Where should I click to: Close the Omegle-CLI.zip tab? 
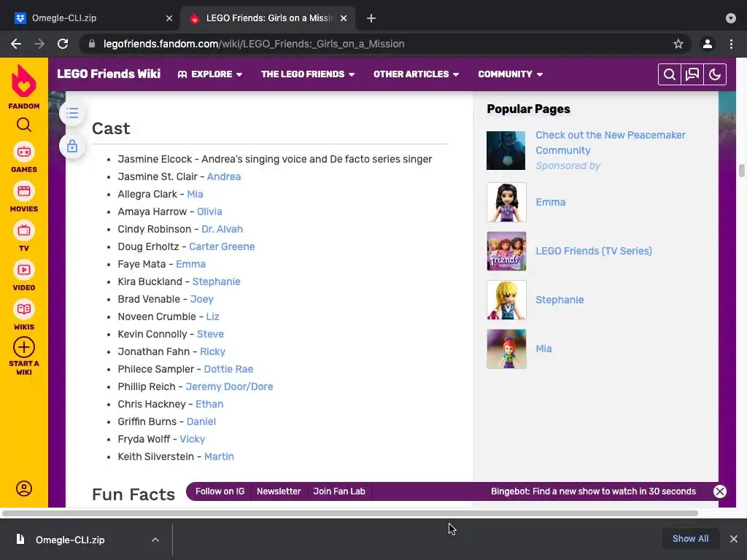169,18
